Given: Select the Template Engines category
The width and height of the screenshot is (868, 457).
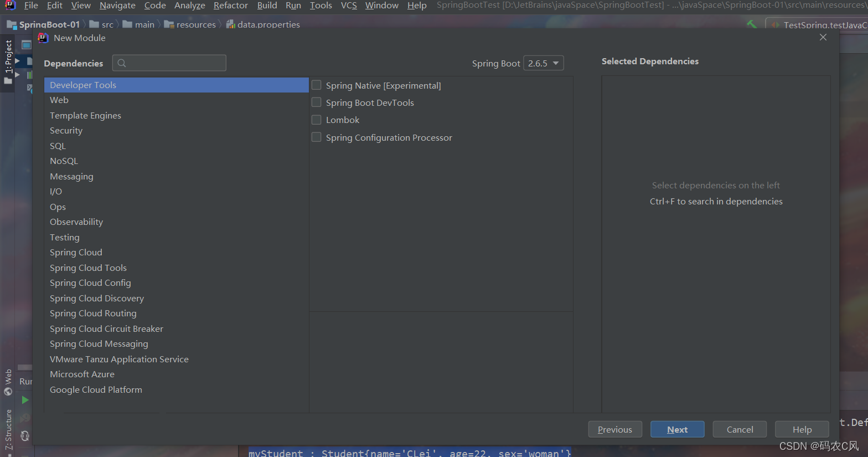Looking at the screenshot, I should pyautogui.click(x=177, y=115).
